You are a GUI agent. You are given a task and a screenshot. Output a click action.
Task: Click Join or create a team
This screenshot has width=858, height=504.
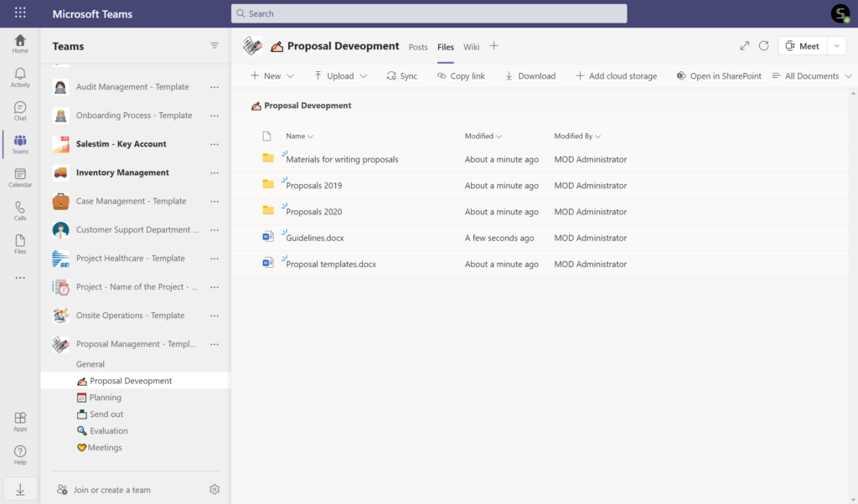pyautogui.click(x=104, y=490)
